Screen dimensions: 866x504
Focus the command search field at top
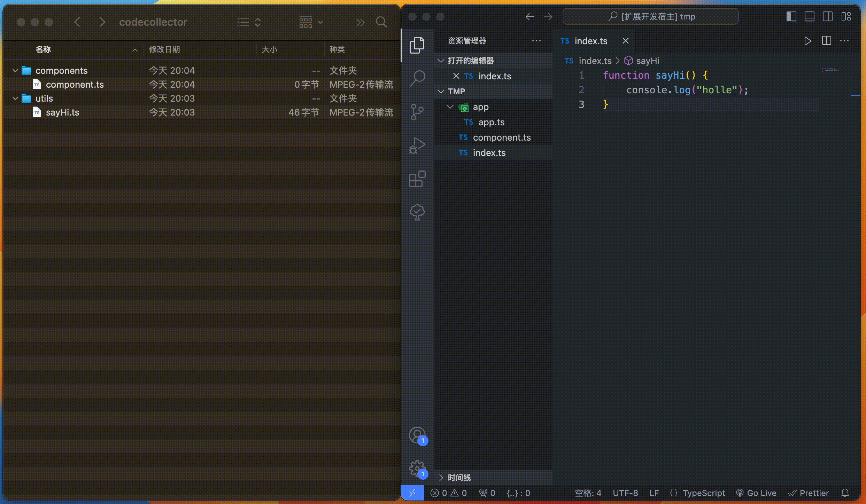[650, 16]
